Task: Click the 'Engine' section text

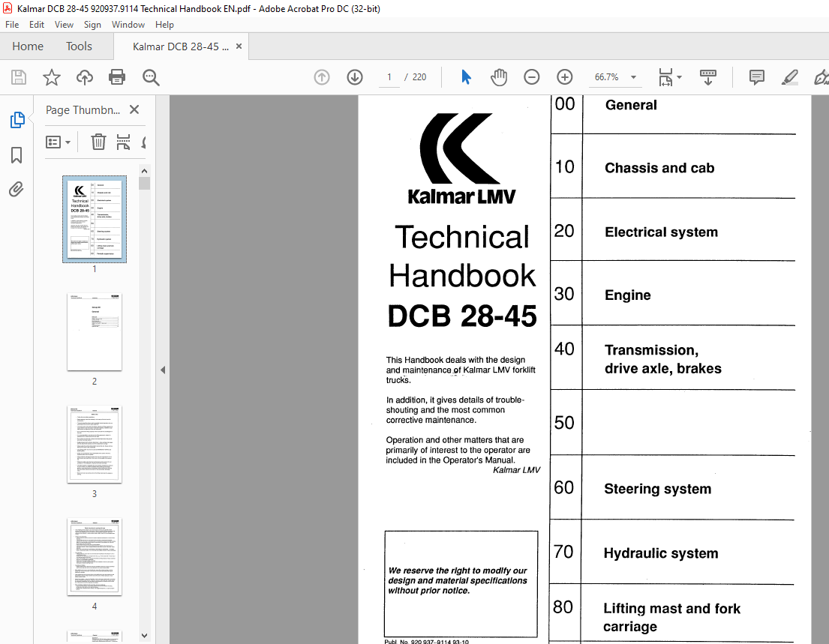Action: tap(628, 295)
